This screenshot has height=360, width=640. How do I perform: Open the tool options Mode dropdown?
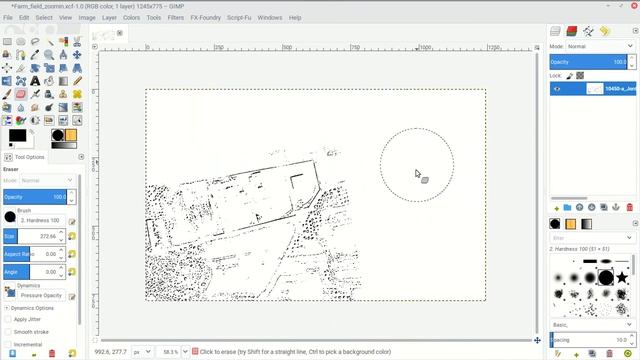point(47,180)
